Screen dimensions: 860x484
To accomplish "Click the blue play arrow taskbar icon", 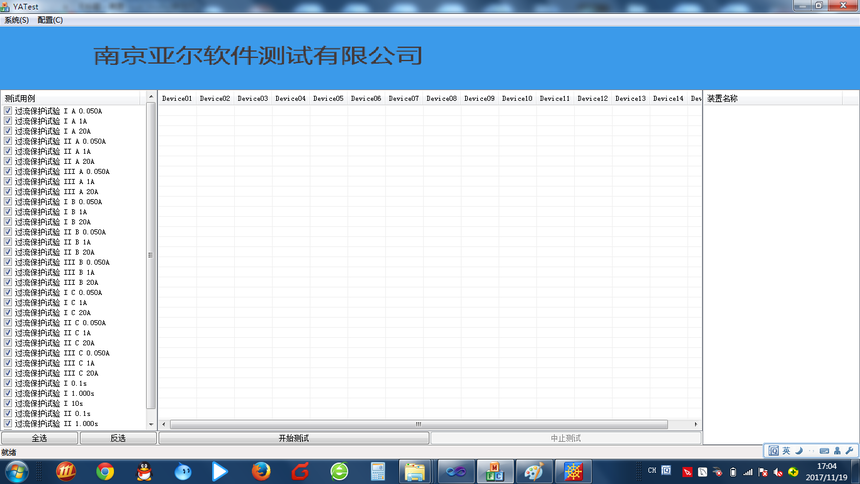I will [x=220, y=471].
